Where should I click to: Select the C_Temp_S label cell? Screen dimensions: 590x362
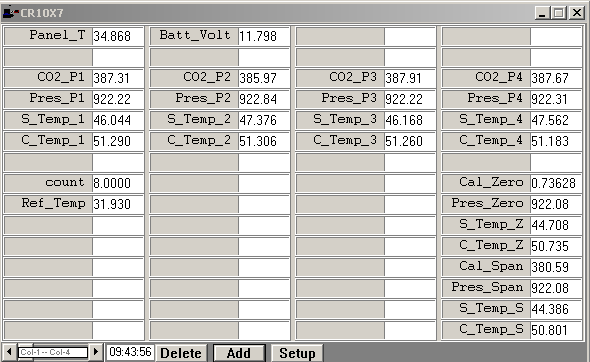click(486, 330)
